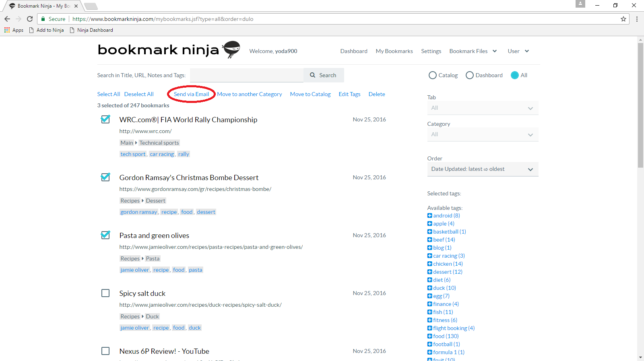Switch to Bookmark Ninja browser tab

click(x=43, y=6)
